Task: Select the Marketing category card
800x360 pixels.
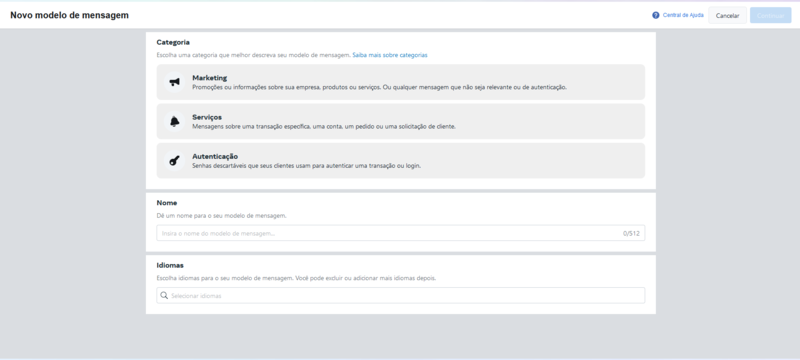Action: click(401, 82)
